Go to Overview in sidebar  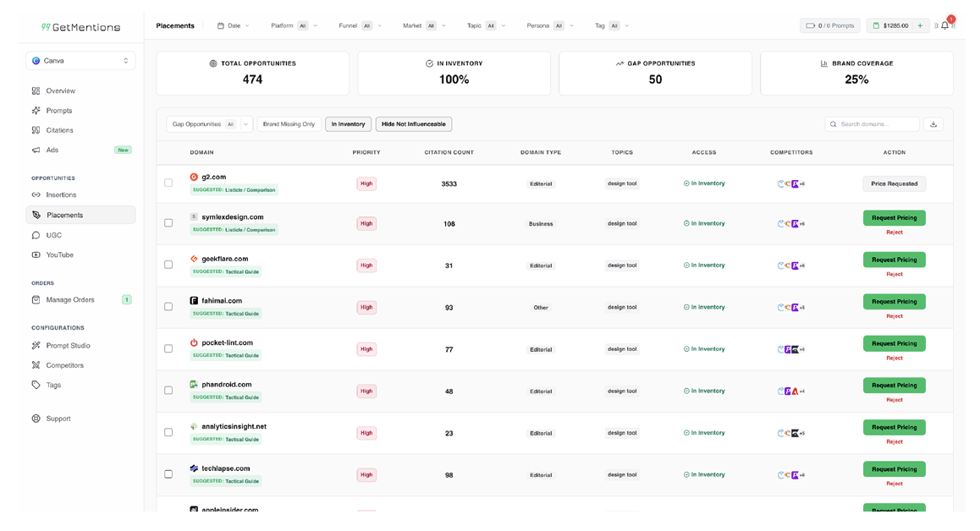(x=61, y=90)
